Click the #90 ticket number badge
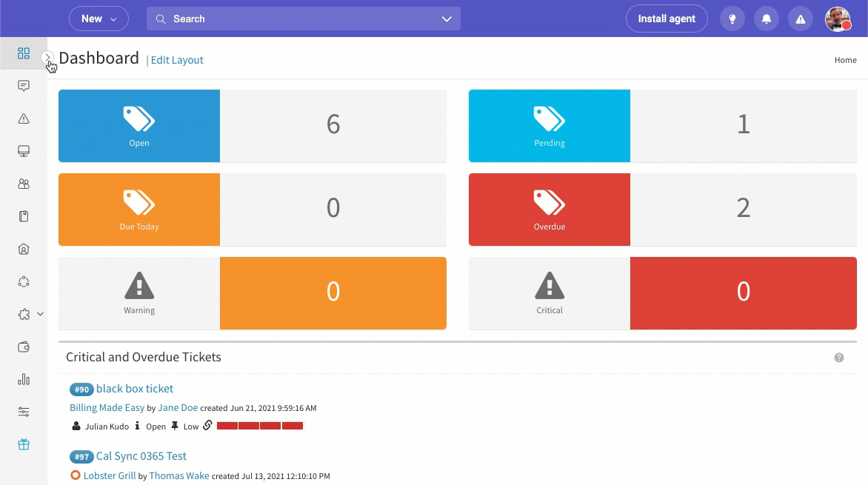868x485 pixels. click(82, 389)
